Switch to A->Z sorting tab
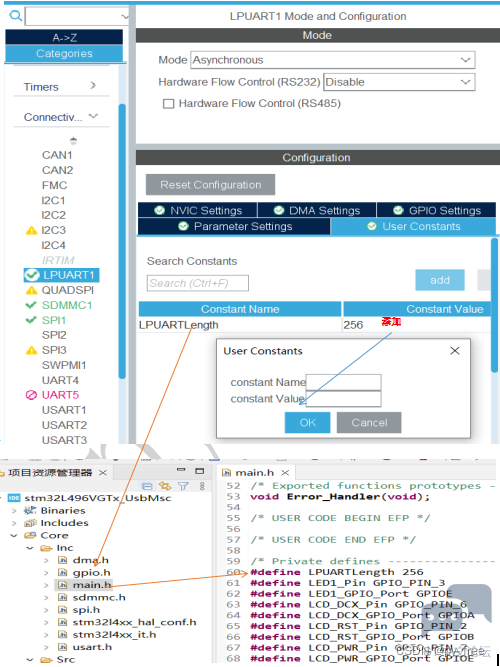500x667 pixels. pyautogui.click(x=64, y=37)
